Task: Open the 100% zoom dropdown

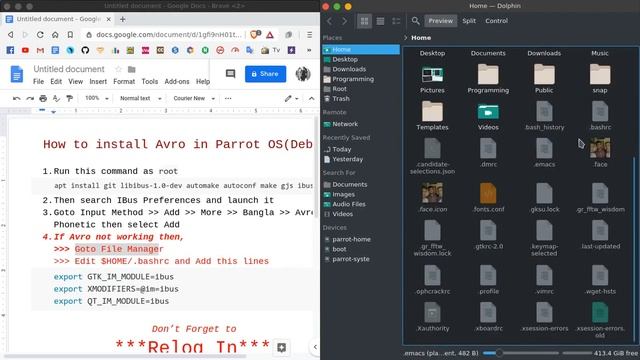Action: (97, 98)
